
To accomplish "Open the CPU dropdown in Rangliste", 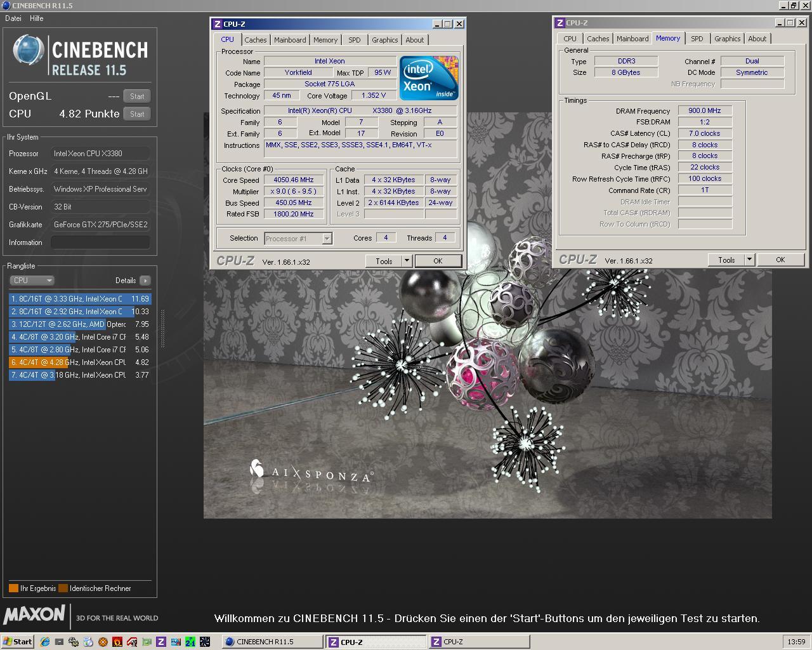I will (32, 281).
